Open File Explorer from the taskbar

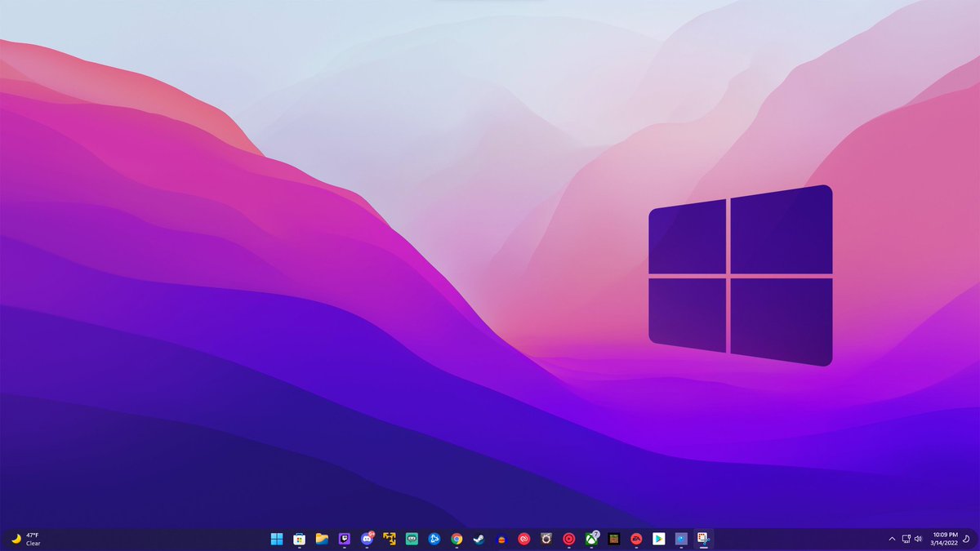click(322, 539)
